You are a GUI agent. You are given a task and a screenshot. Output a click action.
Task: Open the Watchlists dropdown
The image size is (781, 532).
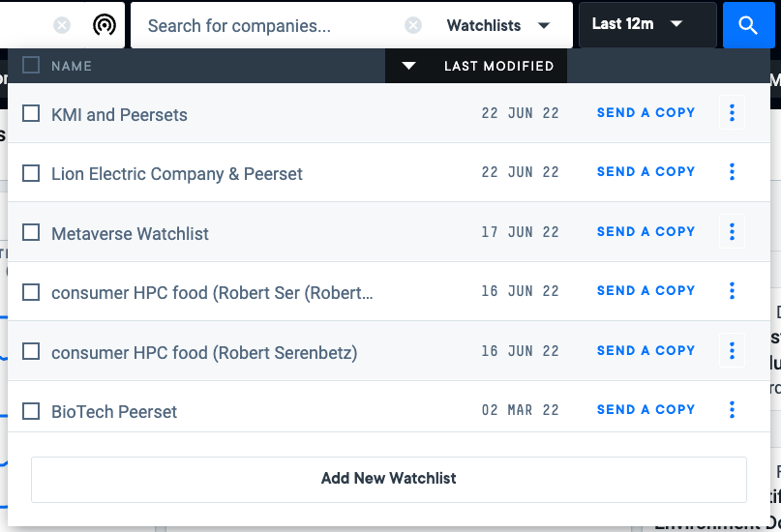(x=497, y=25)
